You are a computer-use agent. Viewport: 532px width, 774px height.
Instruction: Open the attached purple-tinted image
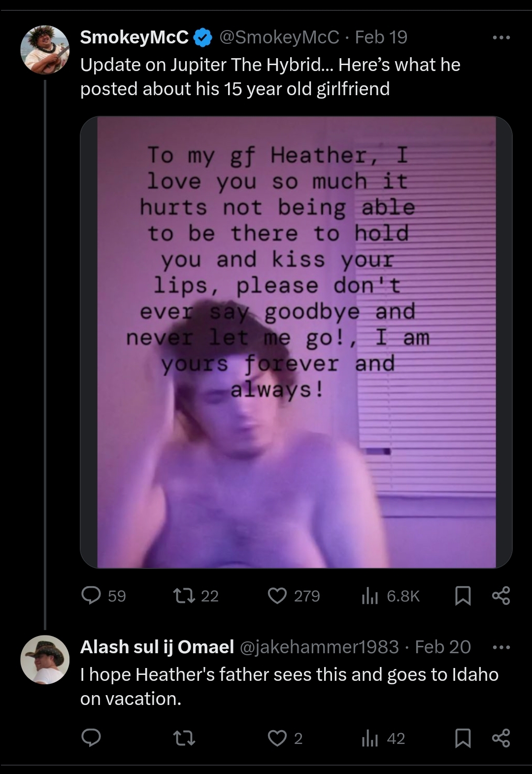[296, 342]
